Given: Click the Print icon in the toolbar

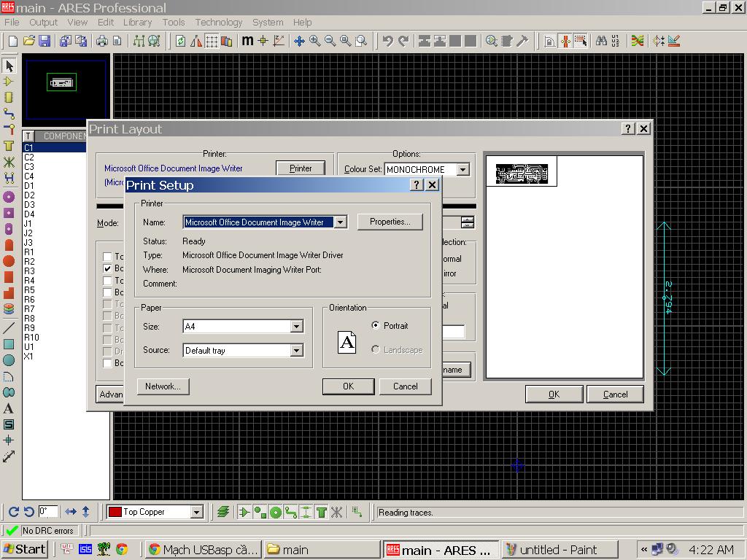Looking at the screenshot, I should pos(102,41).
